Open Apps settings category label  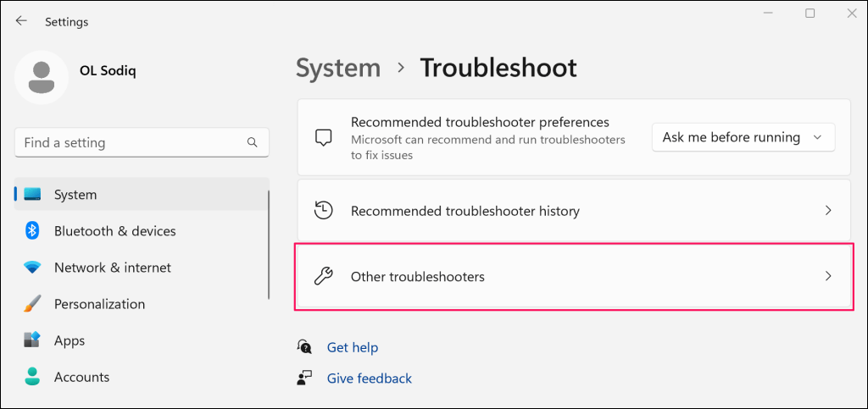[70, 340]
